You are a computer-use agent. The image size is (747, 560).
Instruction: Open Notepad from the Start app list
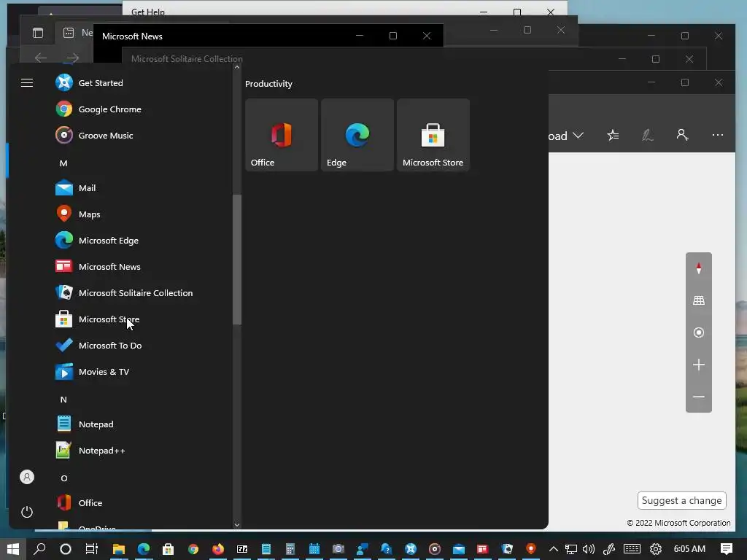tap(85, 424)
